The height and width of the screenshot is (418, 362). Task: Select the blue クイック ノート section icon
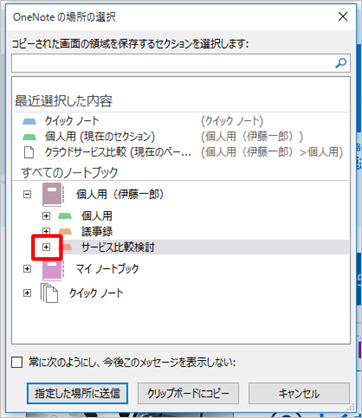[29, 121]
